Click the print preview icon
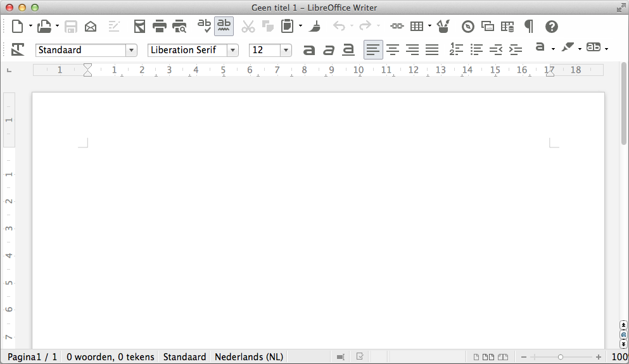Screen dimensions: 629x364 pos(180,26)
